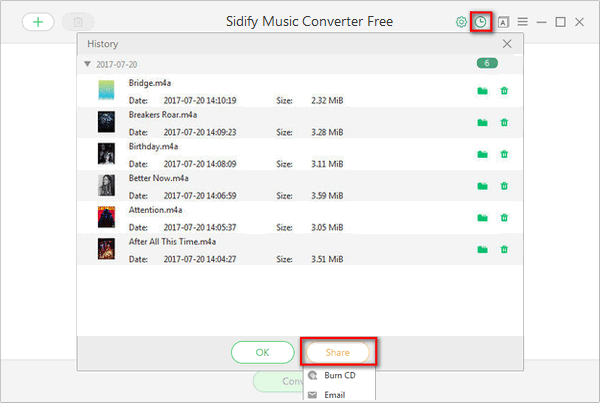Click the Share button
Viewport: 600px width, 404px height.
pyautogui.click(x=338, y=352)
